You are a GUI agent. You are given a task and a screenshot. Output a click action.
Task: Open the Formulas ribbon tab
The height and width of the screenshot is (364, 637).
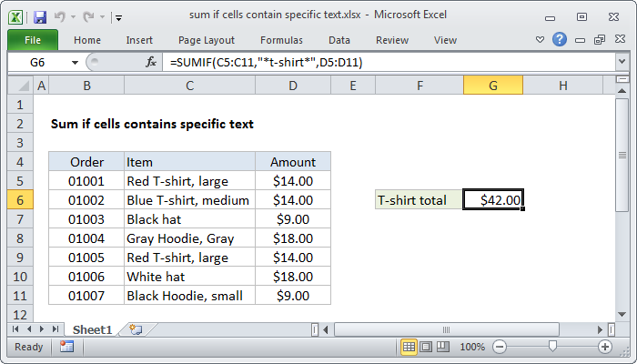point(281,40)
